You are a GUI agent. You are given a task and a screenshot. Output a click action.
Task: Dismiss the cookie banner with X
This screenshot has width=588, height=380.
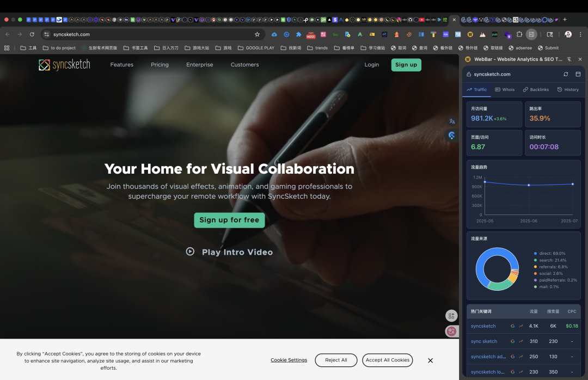tap(430, 360)
